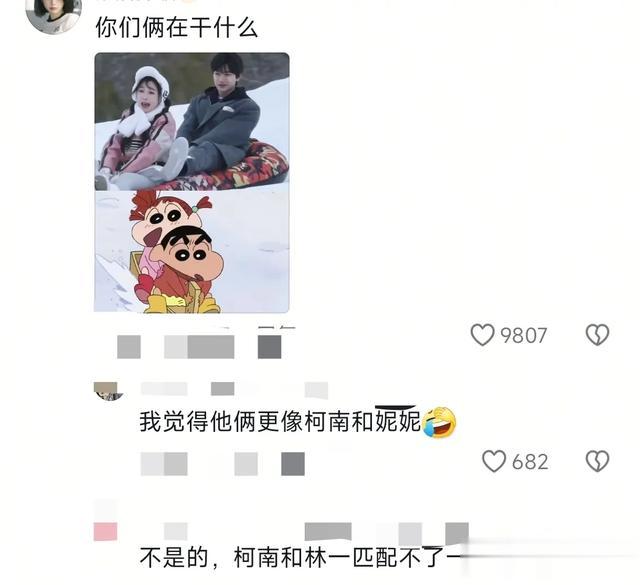The image size is (640, 585).
Task: Tap blurred metadata row under 682 reply
Action: tap(222, 464)
